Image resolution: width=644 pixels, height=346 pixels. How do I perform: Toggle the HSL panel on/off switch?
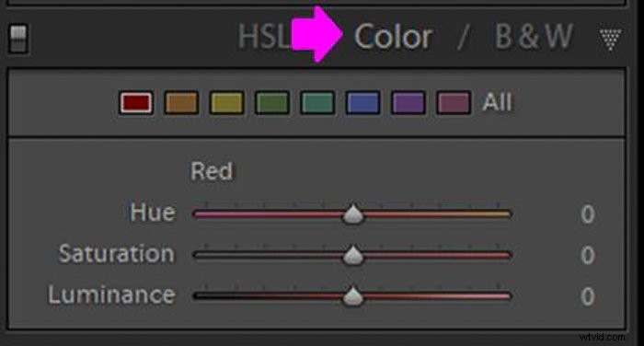click(18, 39)
